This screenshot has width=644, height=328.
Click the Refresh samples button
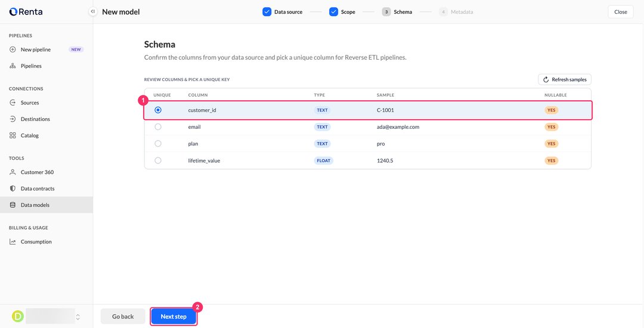click(565, 80)
